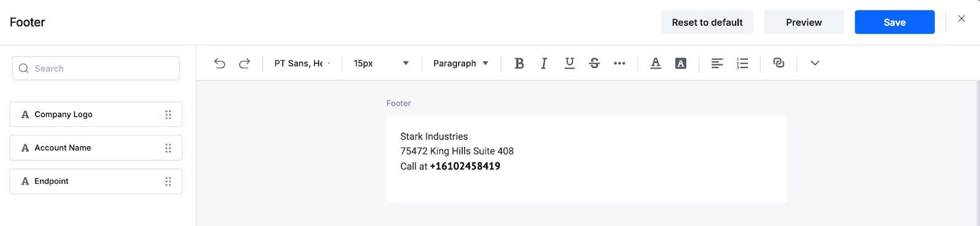Image resolution: width=980 pixels, height=226 pixels.
Task: Click the Preview button
Action: (x=804, y=22)
